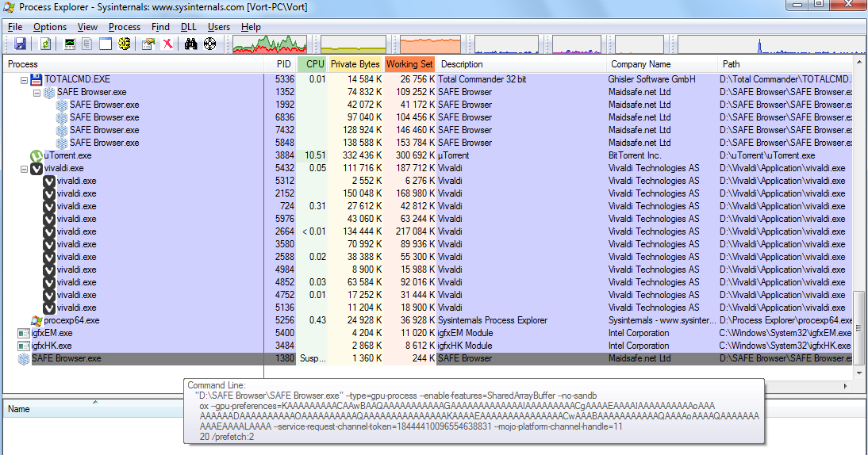Click the Refresh Now toolbar icon
868x455 pixels.
point(45,44)
